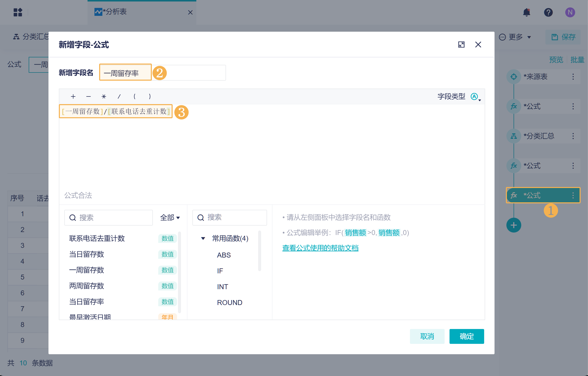Click the expand dialog fullscreen icon

point(461,45)
